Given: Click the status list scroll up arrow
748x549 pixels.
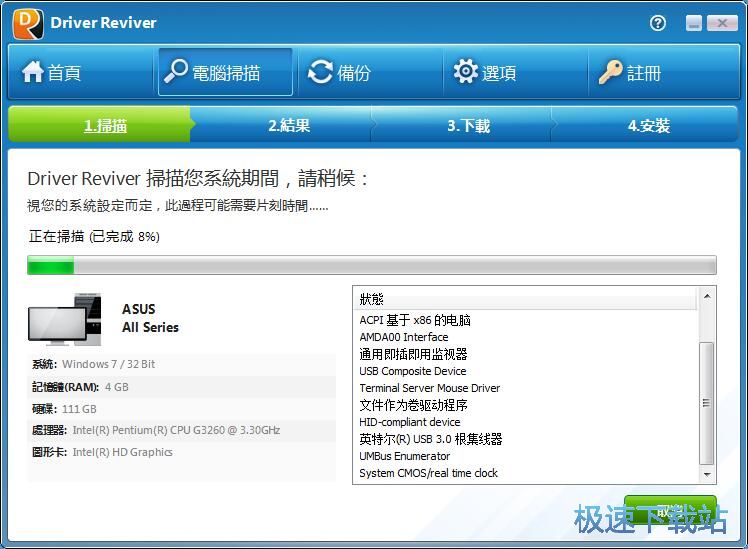Looking at the screenshot, I should coord(707,296).
